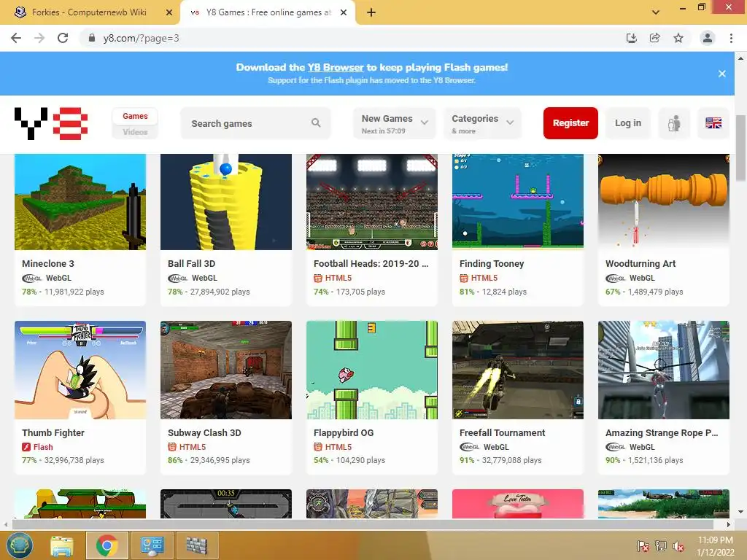Image resolution: width=747 pixels, height=560 pixels.
Task: Click the horizontal scrollbar right arrow
Action: [x=729, y=524]
